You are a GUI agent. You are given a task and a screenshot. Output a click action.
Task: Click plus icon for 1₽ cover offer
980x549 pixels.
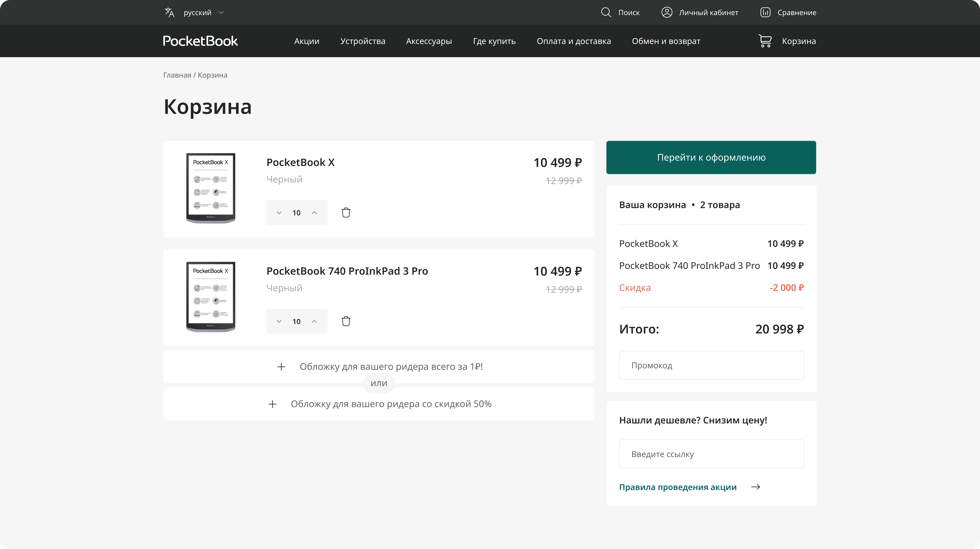point(281,367)
